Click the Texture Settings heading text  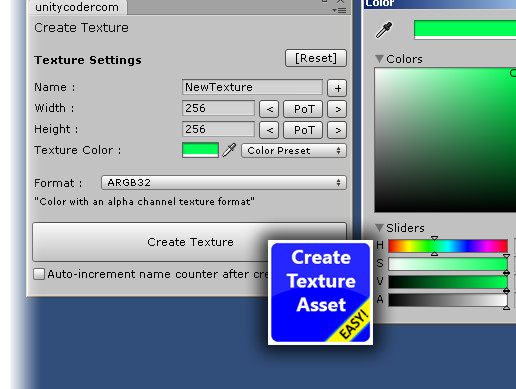click(88, 60)
